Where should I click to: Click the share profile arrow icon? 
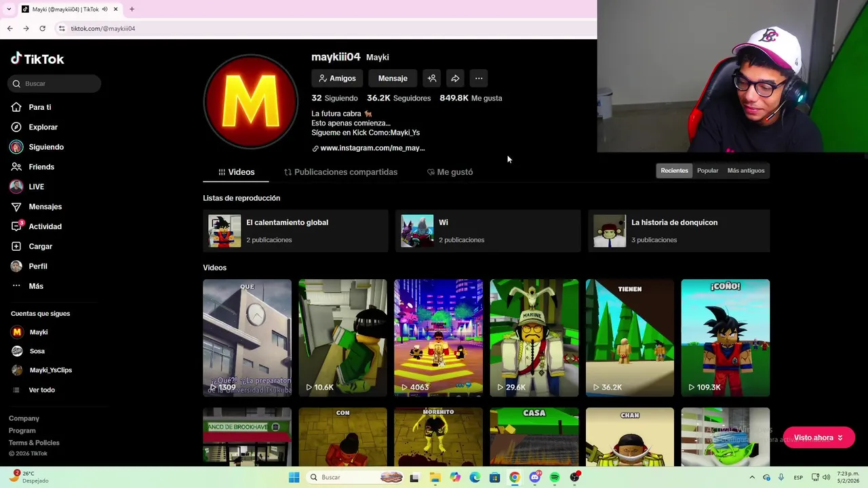455,79
